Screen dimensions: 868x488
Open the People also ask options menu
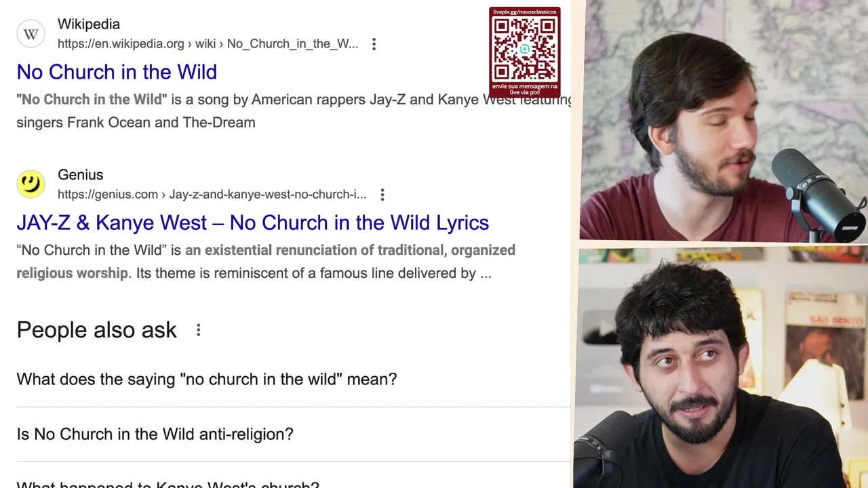pyautogui.click(x=198, y=330)
